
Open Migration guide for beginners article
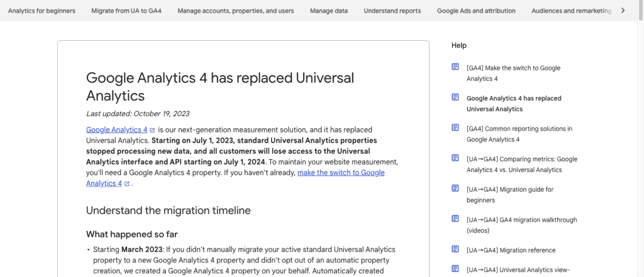tap(510, 195)
